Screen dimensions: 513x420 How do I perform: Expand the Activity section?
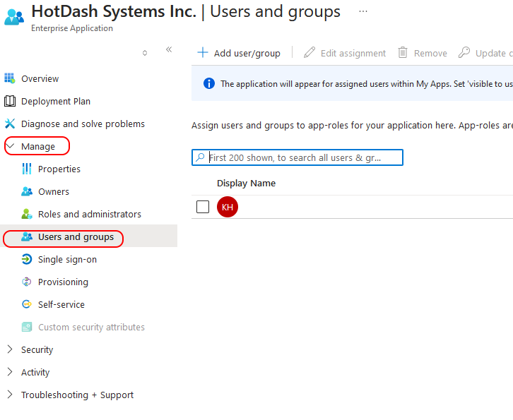10,372
